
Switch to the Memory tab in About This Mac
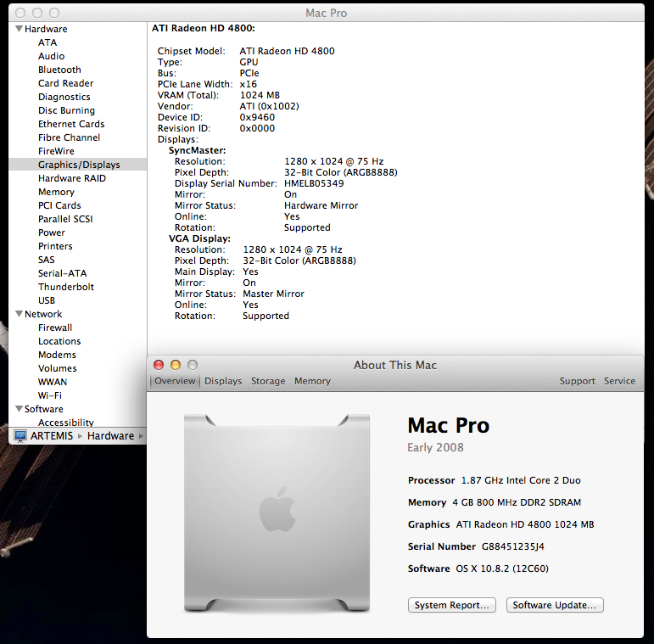click(x=312, y=381)
